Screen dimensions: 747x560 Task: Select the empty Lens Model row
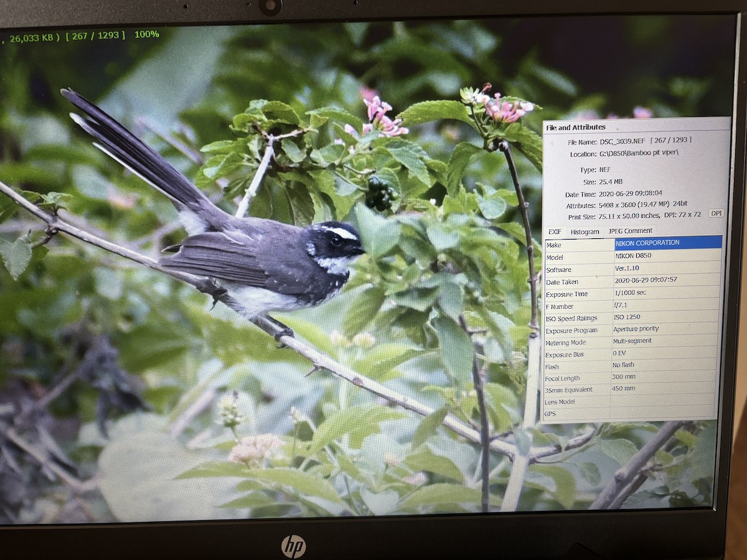(633, 401)
